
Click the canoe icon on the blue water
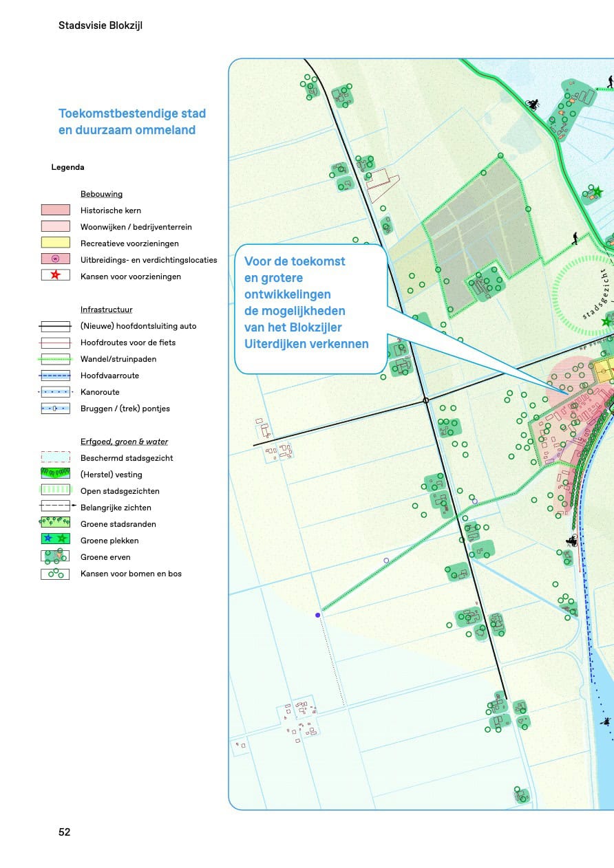pos(606,721)
